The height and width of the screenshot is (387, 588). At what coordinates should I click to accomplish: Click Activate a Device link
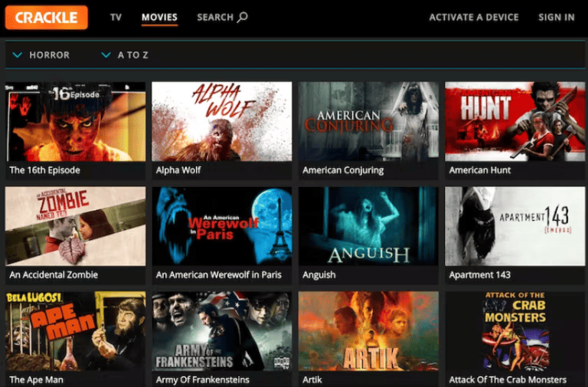[x=473, y=17]
